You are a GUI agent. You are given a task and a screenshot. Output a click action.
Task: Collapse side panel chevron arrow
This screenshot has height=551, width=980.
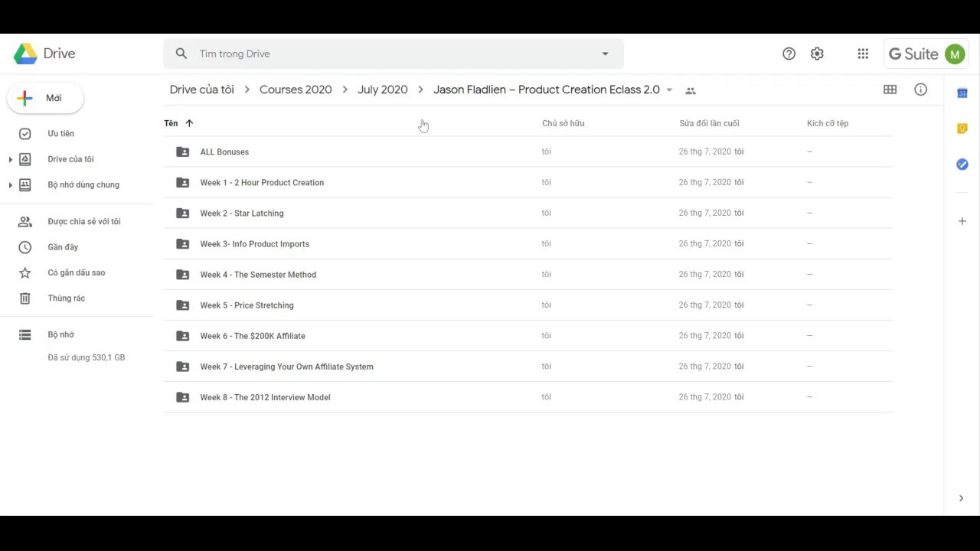click(x=962, y=498)
